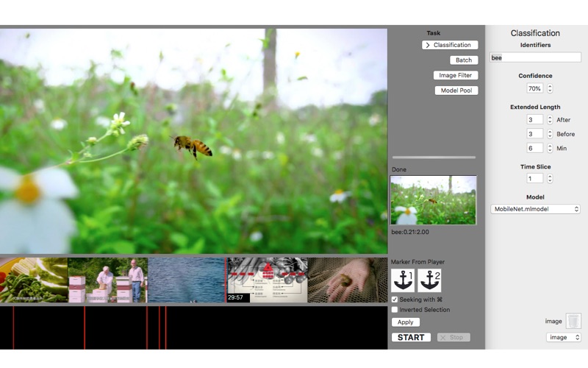
Task: Open the Model Pool task
Action: [456, 91]
